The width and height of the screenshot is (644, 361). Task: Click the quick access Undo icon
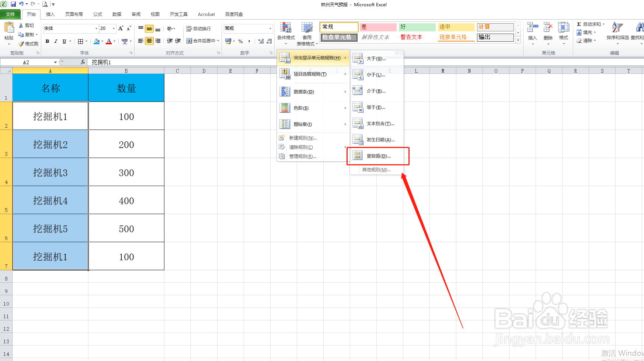pyautogui.click(x=21, y=4)
